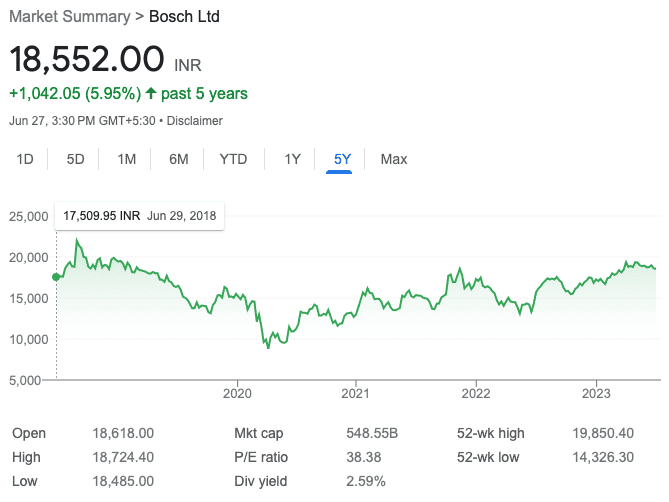Click the Jun 27, 3:30 PM timestamp

click(82, 121)
